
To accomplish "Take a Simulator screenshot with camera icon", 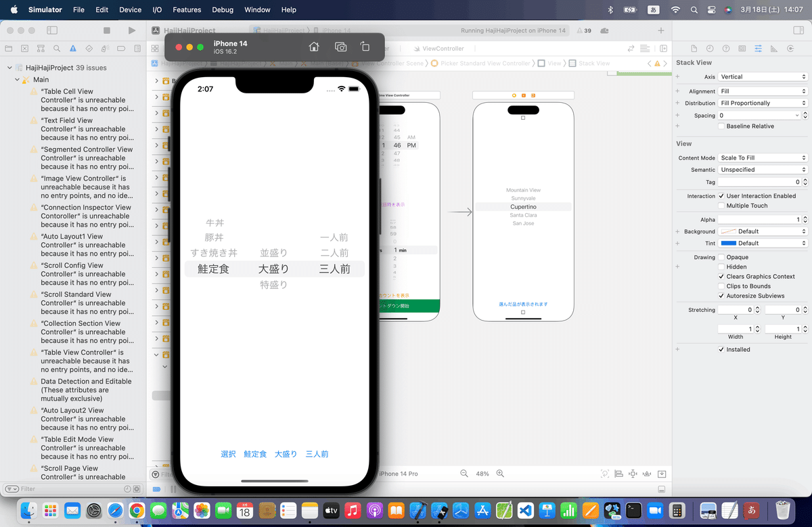I will (x=340, y=47).
